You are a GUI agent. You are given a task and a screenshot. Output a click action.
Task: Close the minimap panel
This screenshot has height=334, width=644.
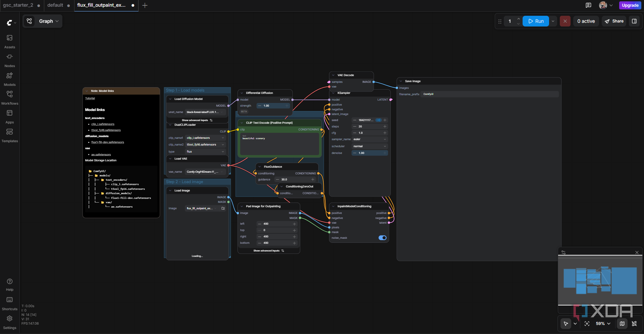pos(637,253)
